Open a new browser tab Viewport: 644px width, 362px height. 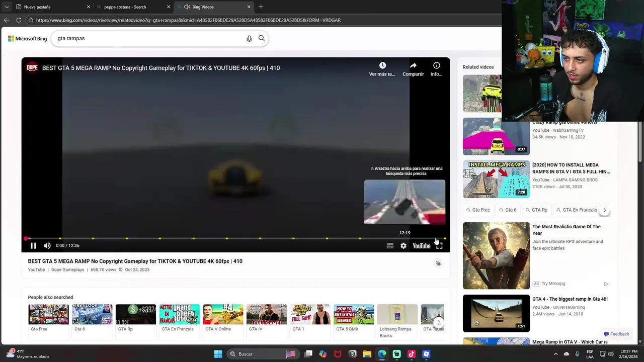tap(261, 7)
